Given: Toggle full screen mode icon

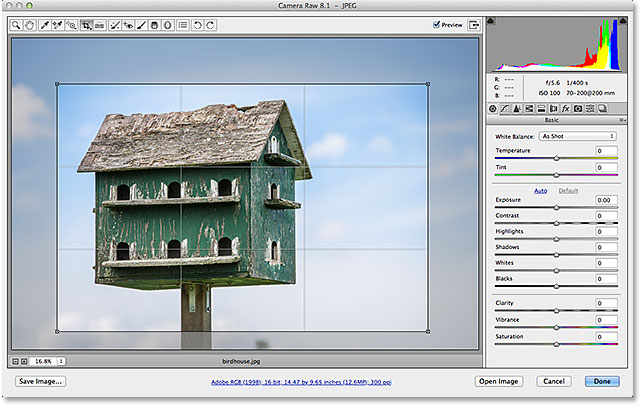Looking at the screenshot, I should click(x=474, y=25).
